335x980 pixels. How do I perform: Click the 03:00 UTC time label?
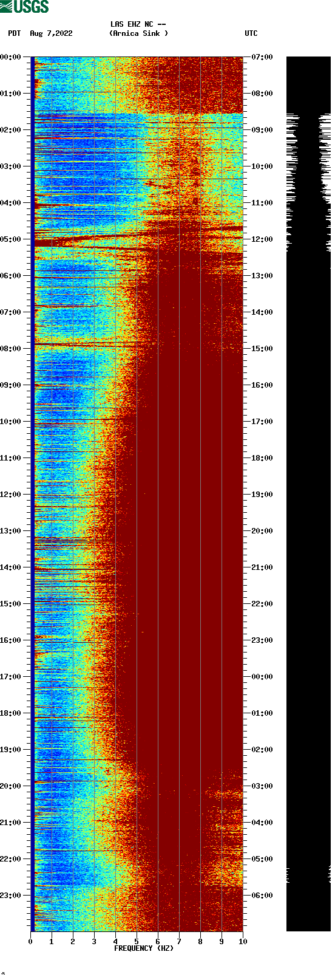click(262, 786)
